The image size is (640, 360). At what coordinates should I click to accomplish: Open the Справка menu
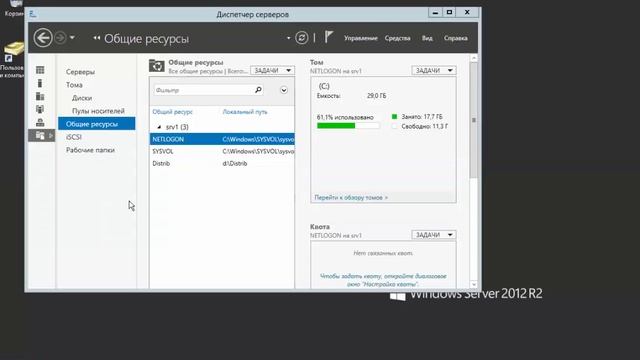pyautogui.click(x=456, y=38)
